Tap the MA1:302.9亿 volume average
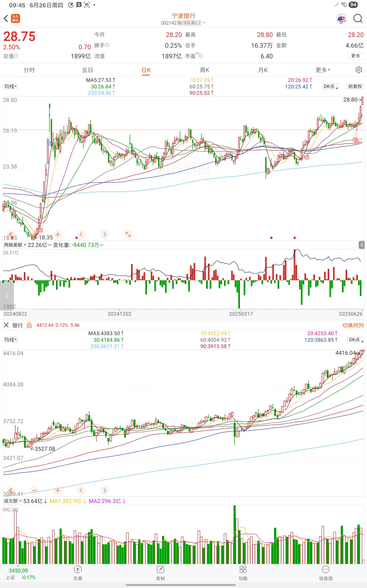The width and height of the screenshot is (367, 588). [68, 501]
